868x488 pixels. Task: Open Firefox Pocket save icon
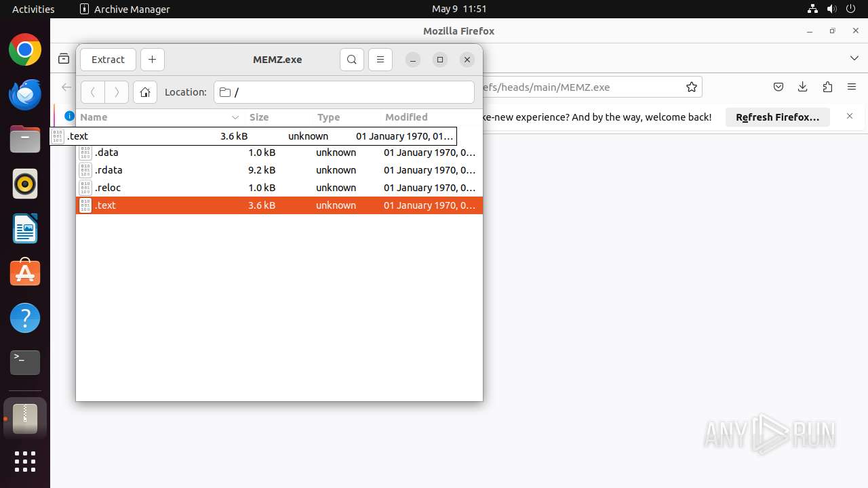(778, 87)
